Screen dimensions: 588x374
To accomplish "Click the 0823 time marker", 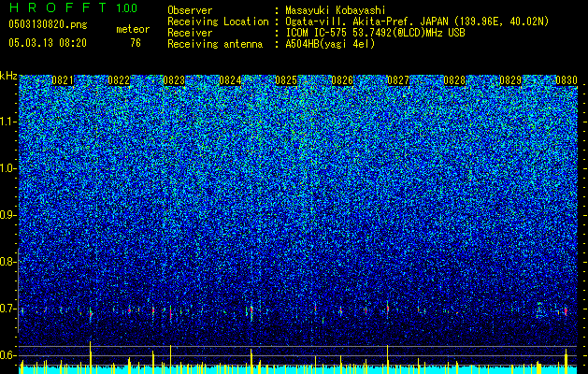I will click(174, 80).
